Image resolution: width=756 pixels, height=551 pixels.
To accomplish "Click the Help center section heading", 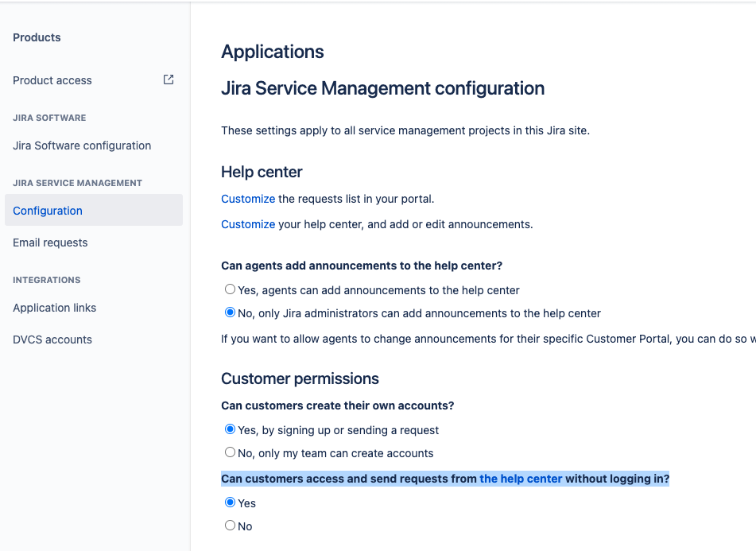I will 262,172.
